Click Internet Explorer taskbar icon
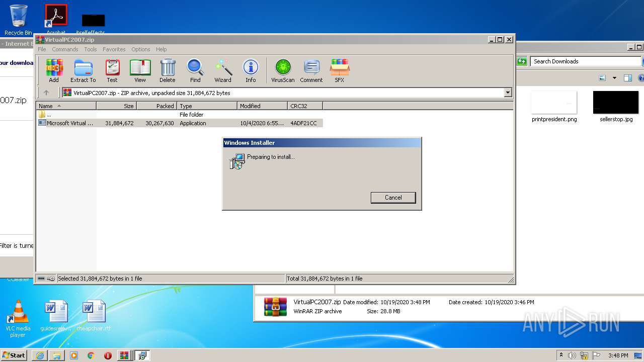This screenshot has width=644, height=362. click(40, 355)
